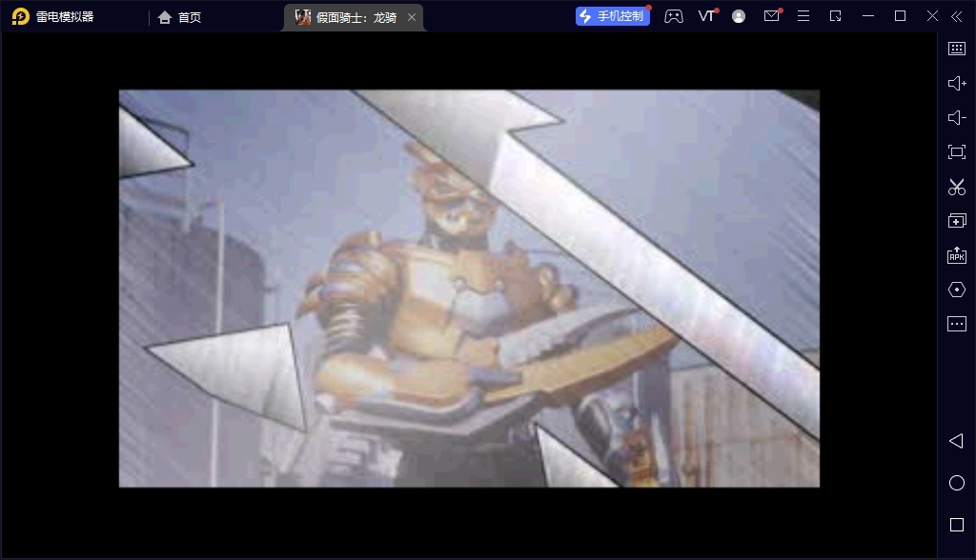Toggle fullscreen mode from the sidebar

[957, 152]
